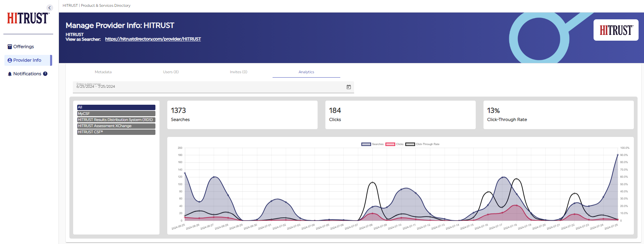This screenshot has height=244, width=644.
Task: Click the notifications count badge
Action: coord(45,74)
